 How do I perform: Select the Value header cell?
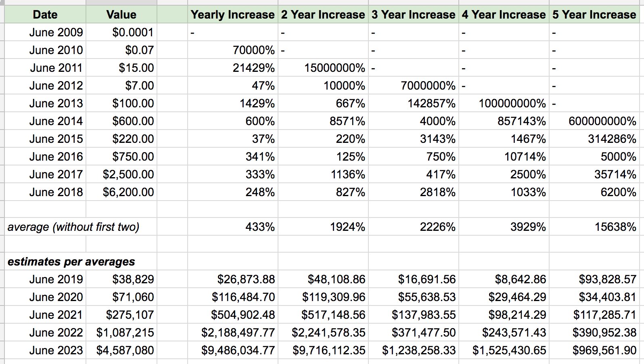click(x=121, y=15)
